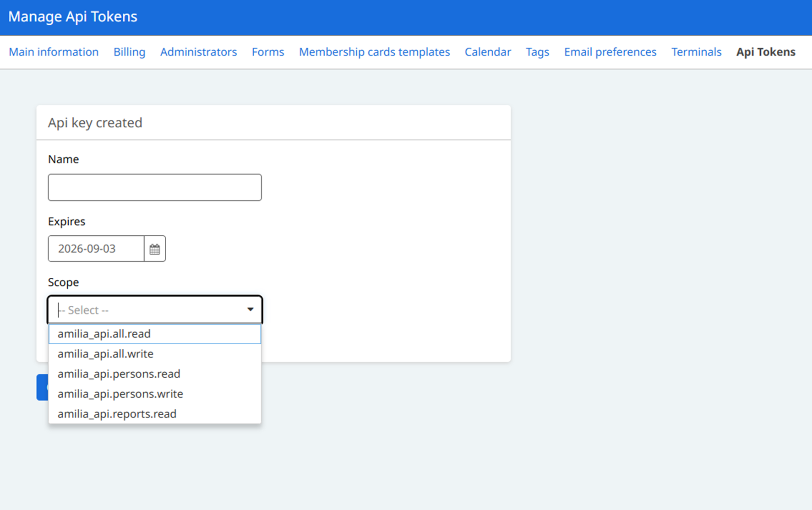Click the Expires date field
The width and height of the screenshot is (812, 510).
(96, 249)
